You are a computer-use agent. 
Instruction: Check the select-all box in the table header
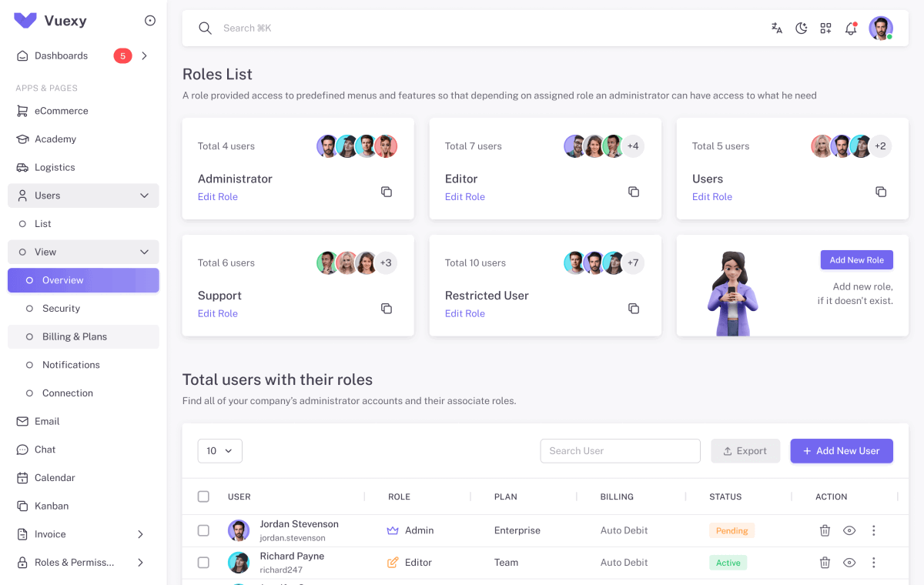coord(203,496)
